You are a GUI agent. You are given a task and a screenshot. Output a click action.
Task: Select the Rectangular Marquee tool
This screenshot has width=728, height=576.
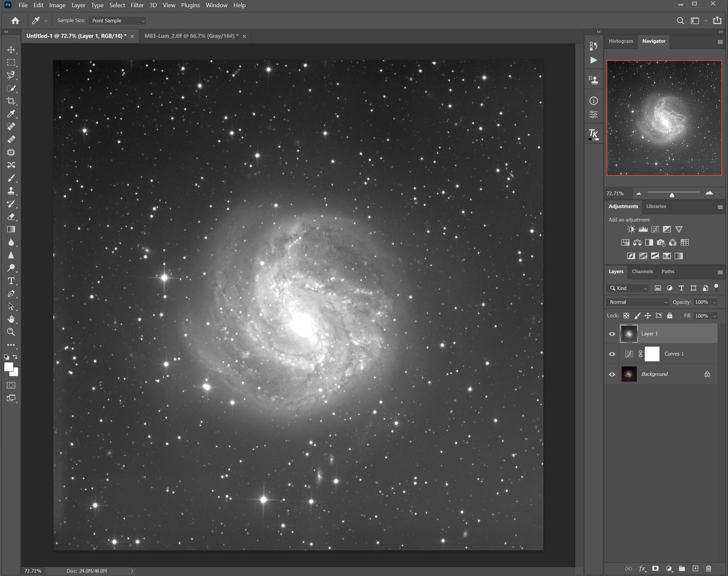tap(11, 63)
